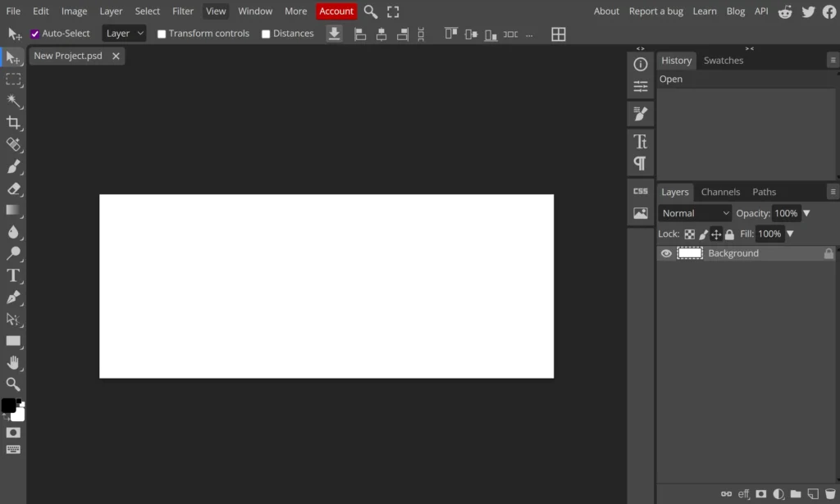Image resolution: width=840 pixels, height=504 pixels.
Task: Open the Normal blend mode dropdown
Action: (x=695, y=213)
